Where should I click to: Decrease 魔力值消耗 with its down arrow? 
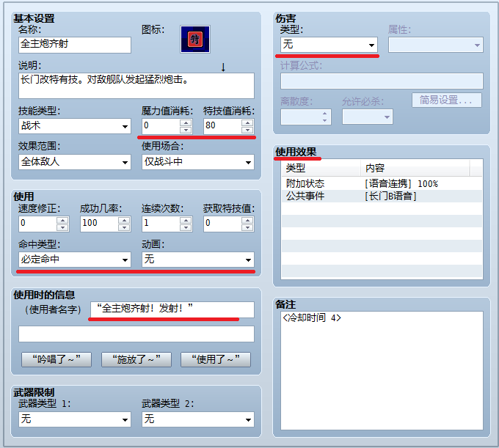coord(186,130)
